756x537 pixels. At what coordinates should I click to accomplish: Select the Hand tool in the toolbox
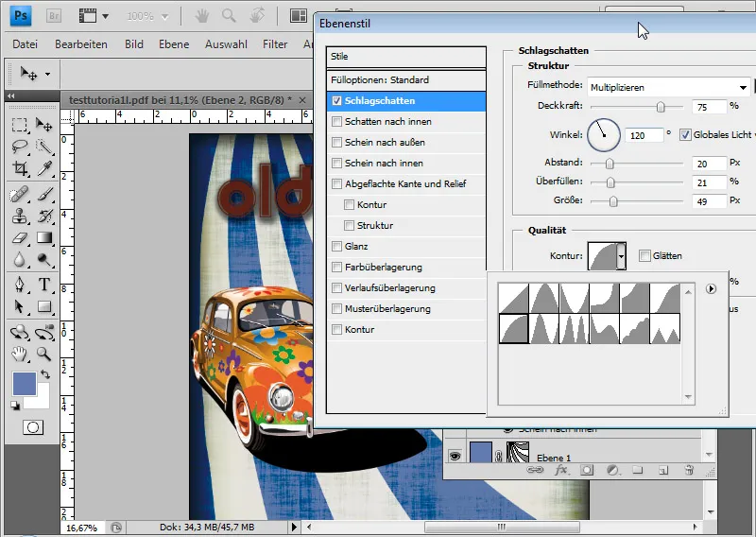point(19,355)
